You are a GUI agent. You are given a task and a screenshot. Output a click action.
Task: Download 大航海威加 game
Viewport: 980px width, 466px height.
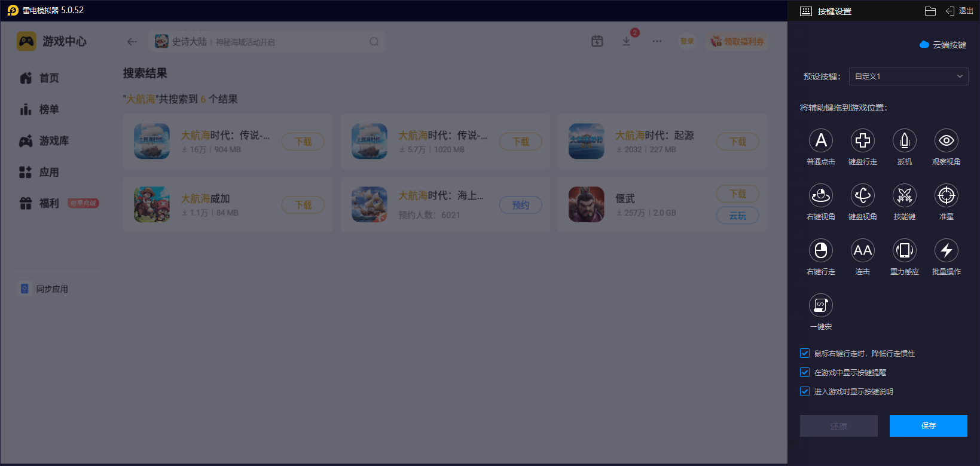[x=303, y=205]
